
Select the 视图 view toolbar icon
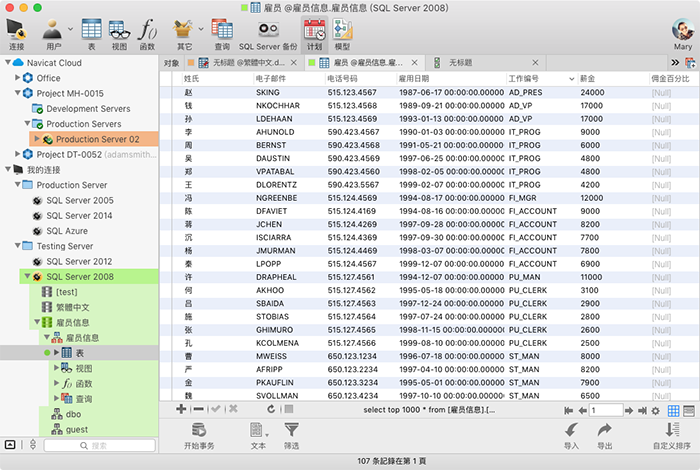point(119,34)
